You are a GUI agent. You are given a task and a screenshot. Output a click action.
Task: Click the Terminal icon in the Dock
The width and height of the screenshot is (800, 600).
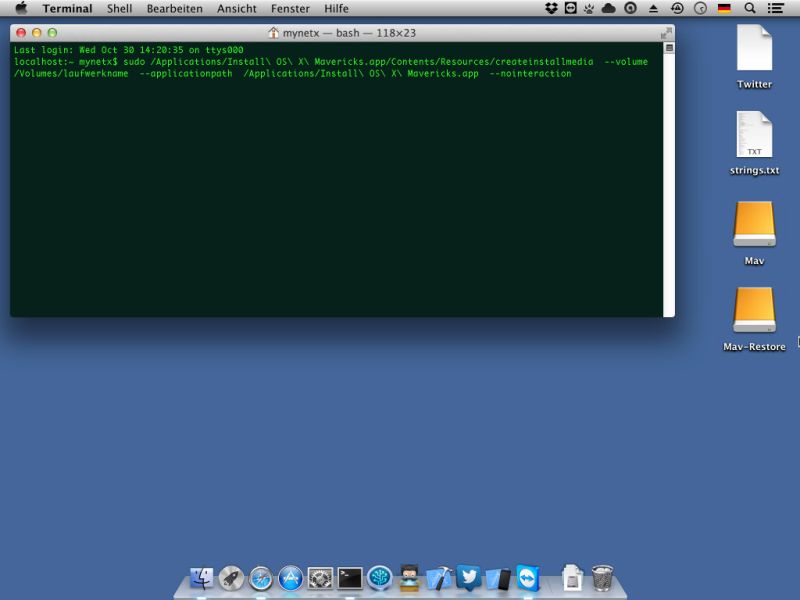pos(350,578)
